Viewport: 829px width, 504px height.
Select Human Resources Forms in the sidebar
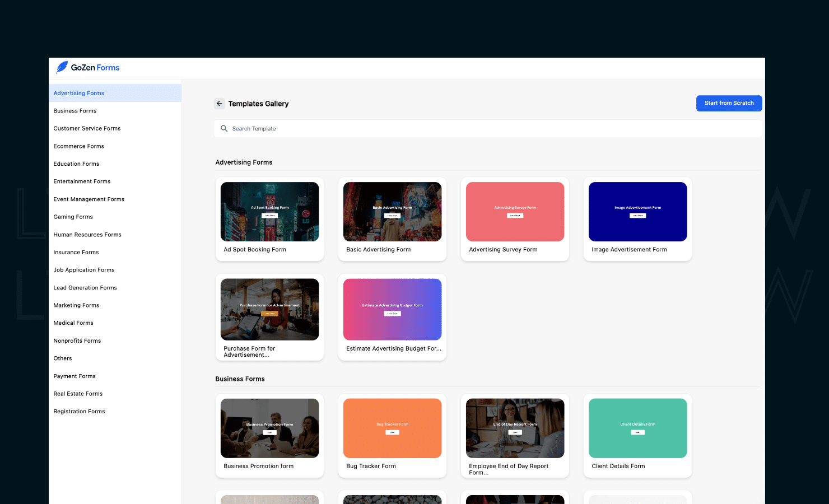point(87,234)
